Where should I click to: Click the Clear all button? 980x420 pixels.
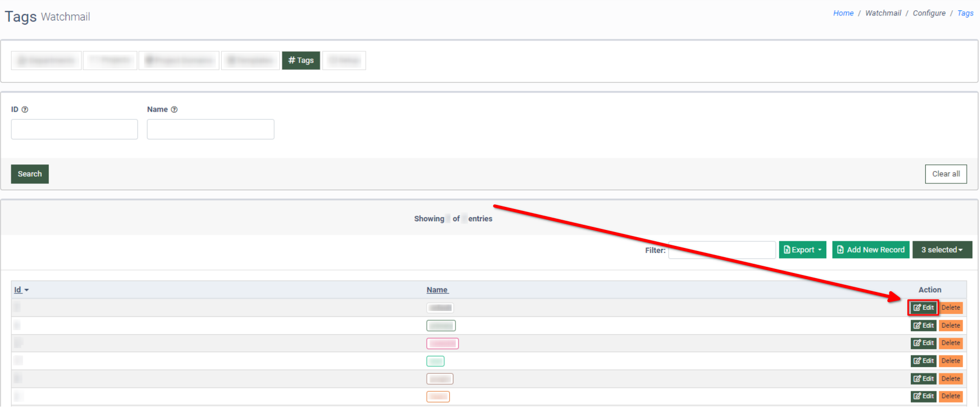pos(946,174)
